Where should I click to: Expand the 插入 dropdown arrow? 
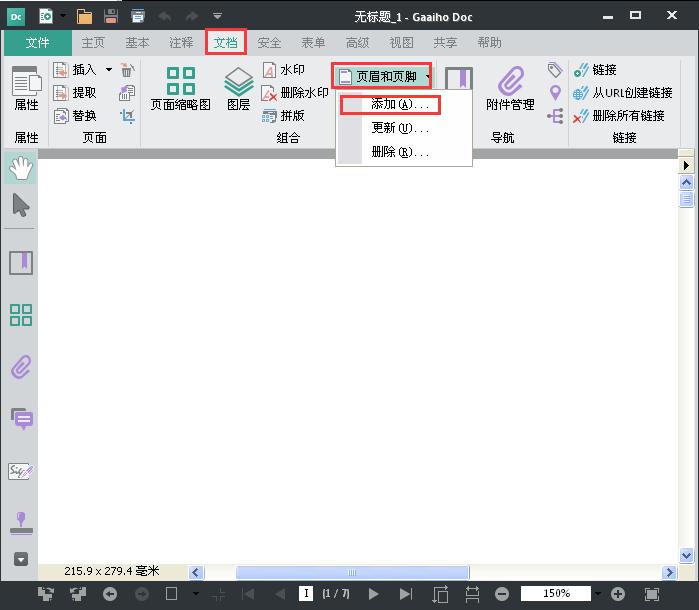point(109,70)
